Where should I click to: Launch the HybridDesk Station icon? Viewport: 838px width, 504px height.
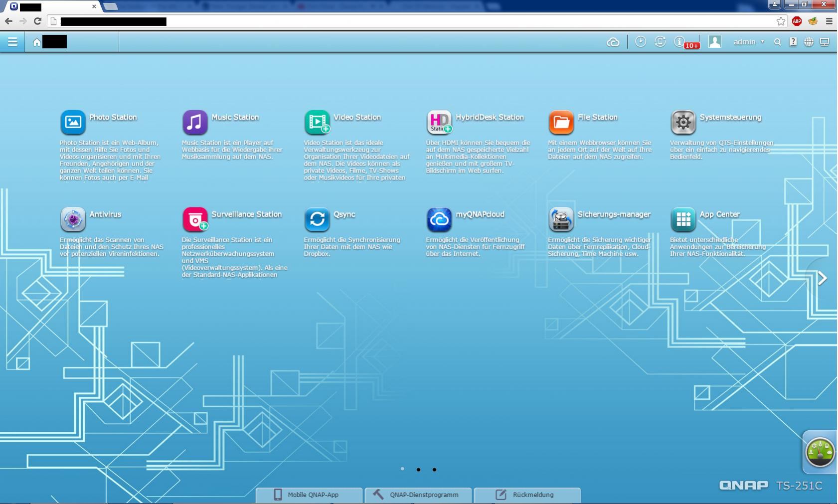tap(439, 123)
